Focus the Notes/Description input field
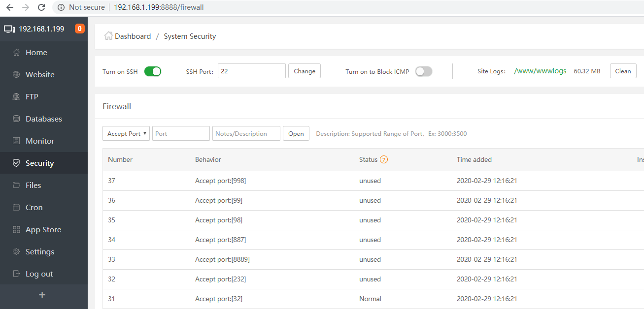 [246, 133]
